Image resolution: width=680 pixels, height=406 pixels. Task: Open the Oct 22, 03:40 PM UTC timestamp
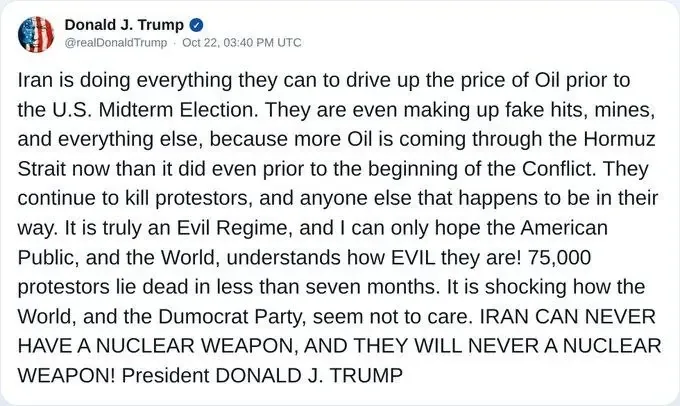[242, 43]
